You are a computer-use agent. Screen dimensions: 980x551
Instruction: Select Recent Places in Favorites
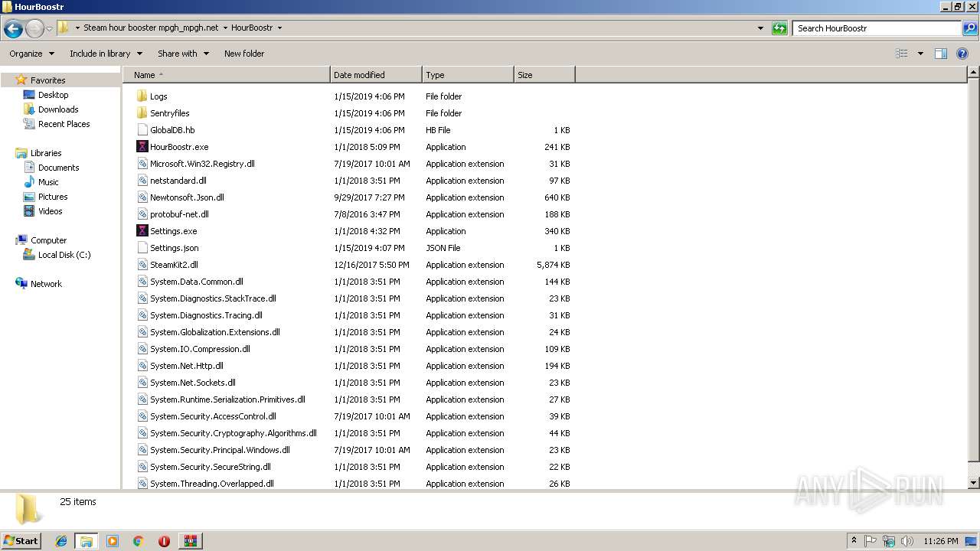64,124
